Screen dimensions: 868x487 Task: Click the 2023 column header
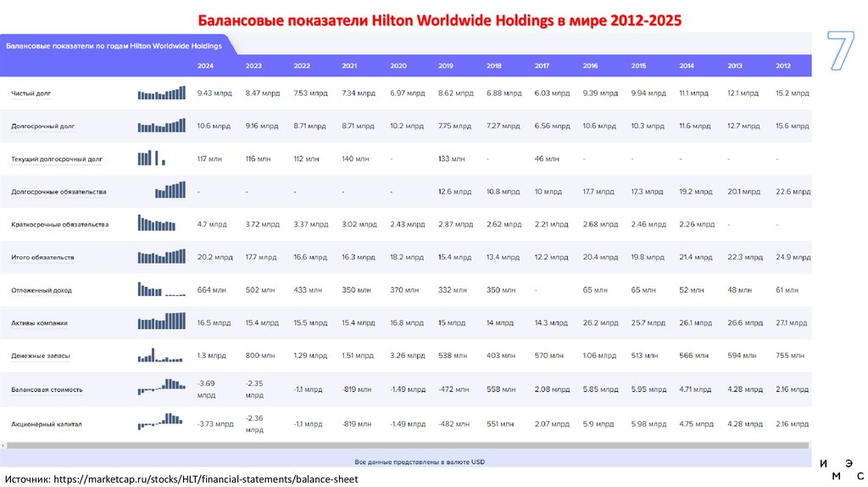click(253, 65)
